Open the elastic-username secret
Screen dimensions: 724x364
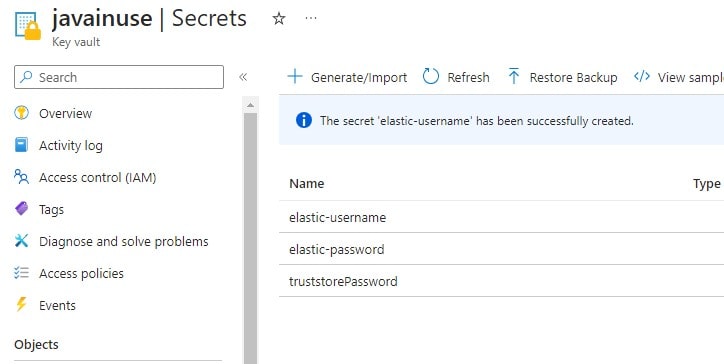(338, 217)
